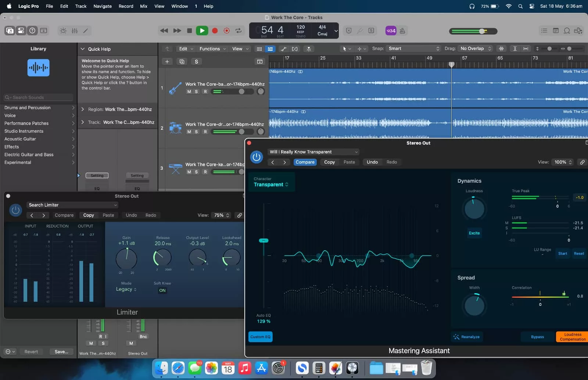This screenshot has height=380, width=588.
Task: Click the add track plus button
Action: click(x=167, y=62)
